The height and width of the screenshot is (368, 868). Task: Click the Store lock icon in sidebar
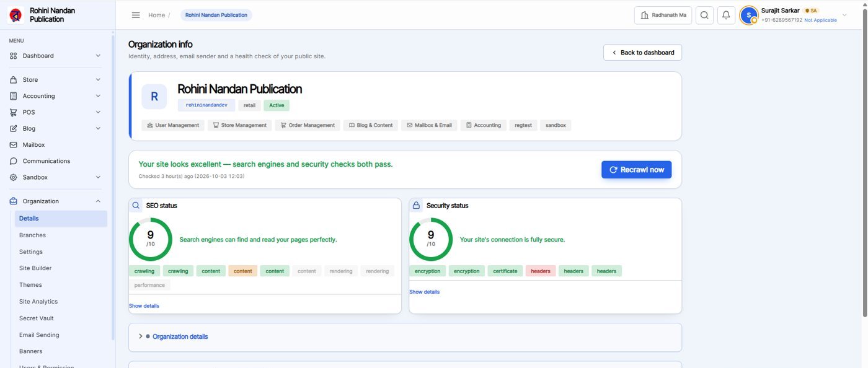(x=14, y=80)
